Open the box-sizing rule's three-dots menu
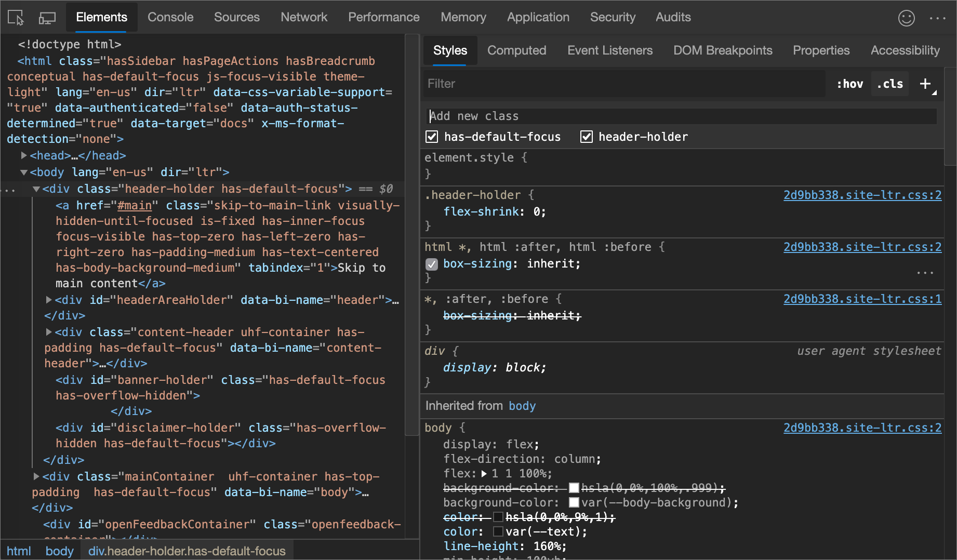Screen dimensions: 957x560 click(x=925, y=272)
